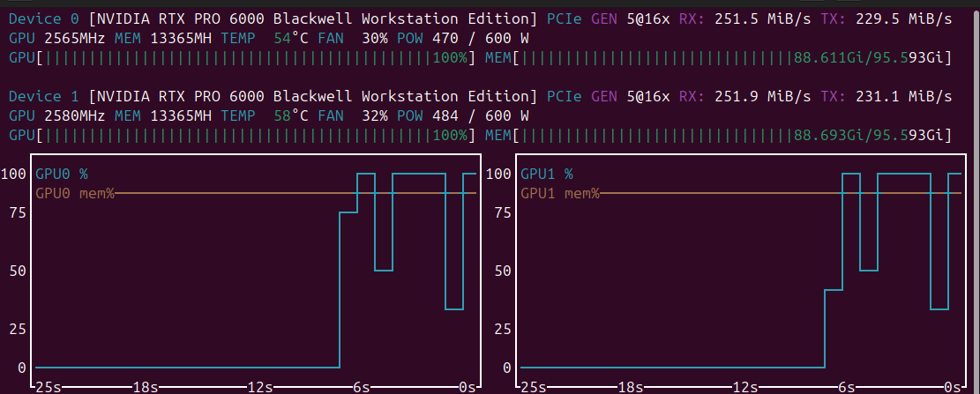This screenshot has height=394, width=980.
Task: Click the GPU0 mem% legend label
Action: pos(75,193)
